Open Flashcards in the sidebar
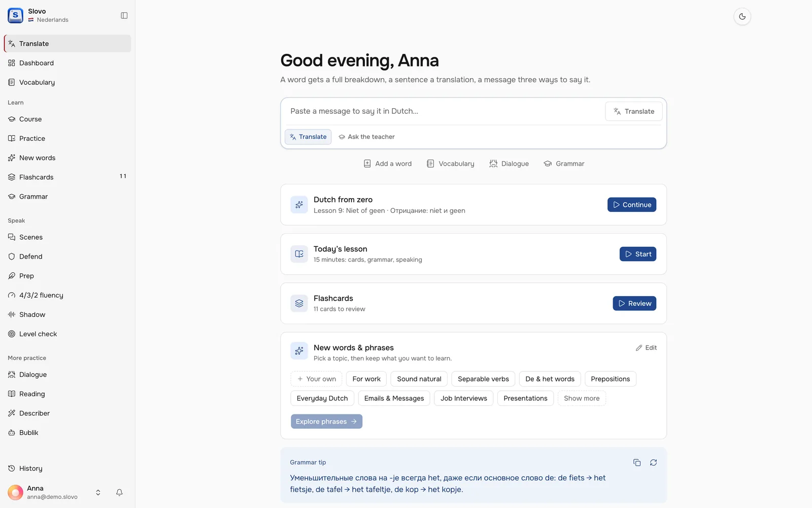The height and width of the screenshot is (508, 812). [x=67, y=177]
